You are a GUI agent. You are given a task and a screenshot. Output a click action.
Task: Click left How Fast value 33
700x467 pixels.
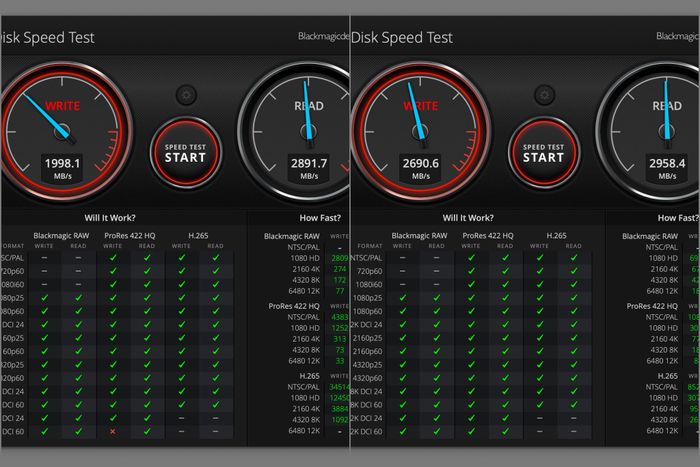[x=340, y=361]
